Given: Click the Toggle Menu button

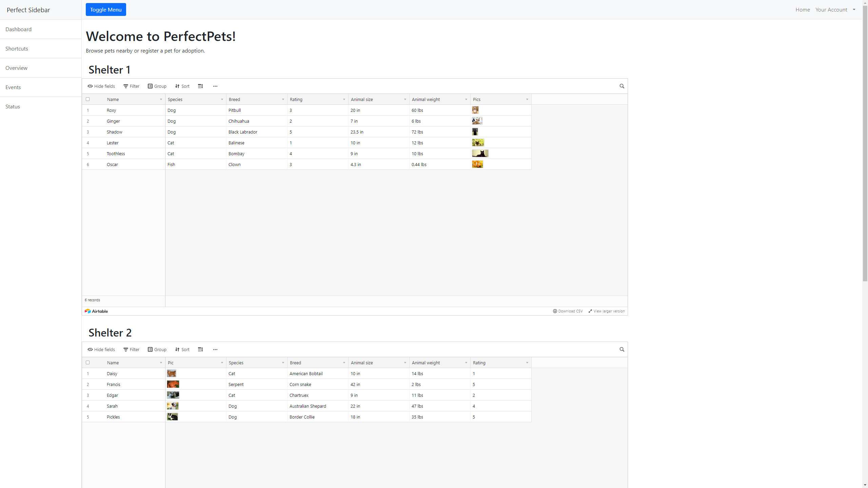Looking at the screenshot, I should (x=106, y=9).
